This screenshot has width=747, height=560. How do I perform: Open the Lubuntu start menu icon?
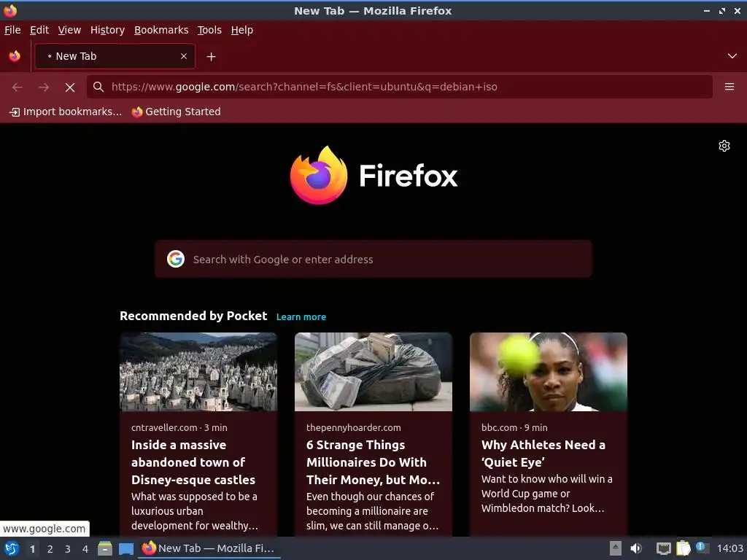pyautogui.click(x=12, y=548)
